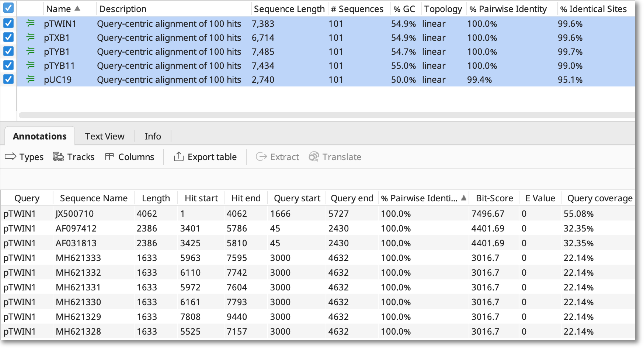
Task: Open the Tracks options
Action: tap(74, 157)
